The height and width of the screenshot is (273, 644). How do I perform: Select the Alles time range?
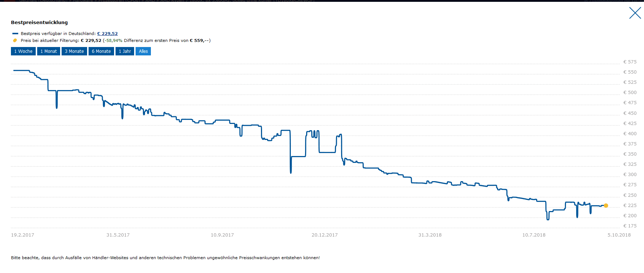[143, 51]
